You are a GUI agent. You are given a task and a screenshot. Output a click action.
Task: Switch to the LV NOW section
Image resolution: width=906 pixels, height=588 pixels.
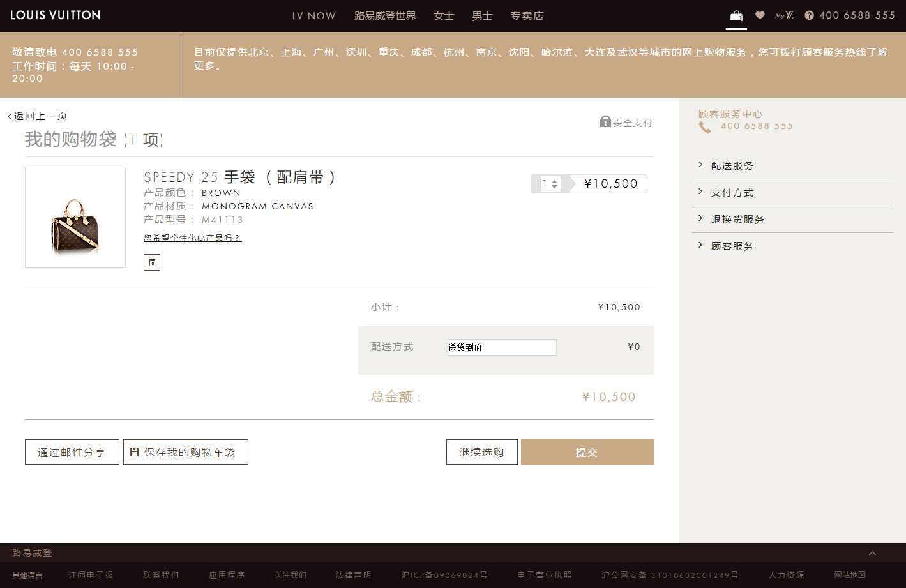313,15
